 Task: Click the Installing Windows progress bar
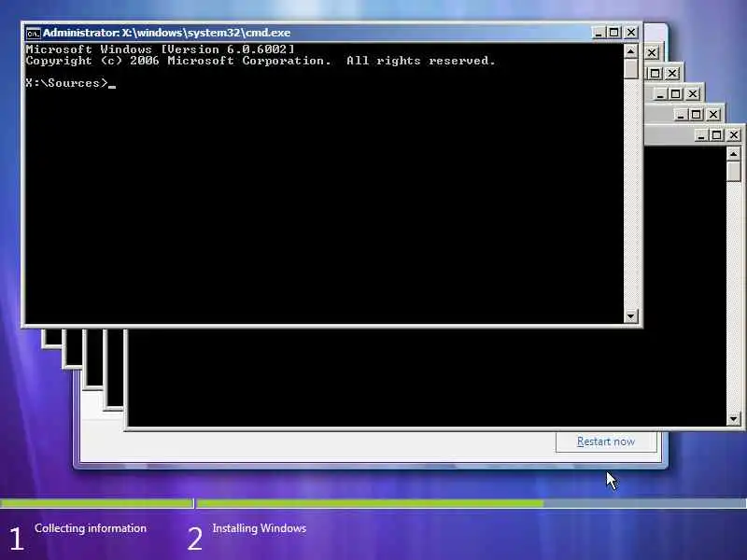472,503
